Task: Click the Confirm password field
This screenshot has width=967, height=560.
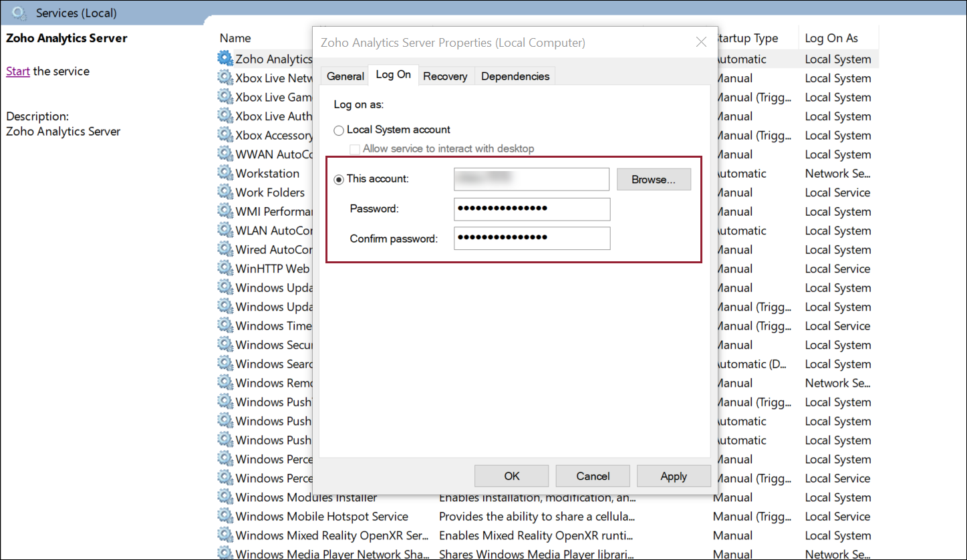Action: tap(532, 238)
